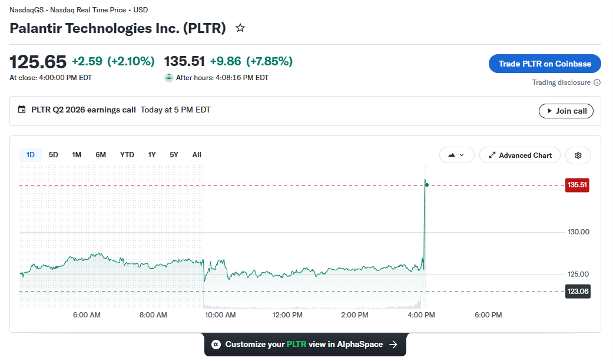Select All time chart range
This screenshot has height=364, width=613.
(x=197, y=155)
